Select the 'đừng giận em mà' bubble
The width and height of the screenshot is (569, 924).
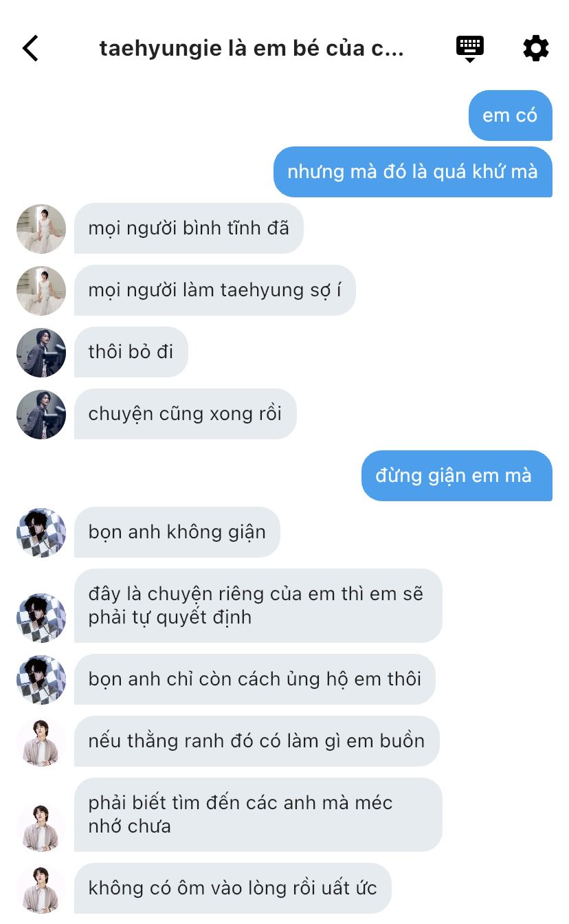click(456, 476)
